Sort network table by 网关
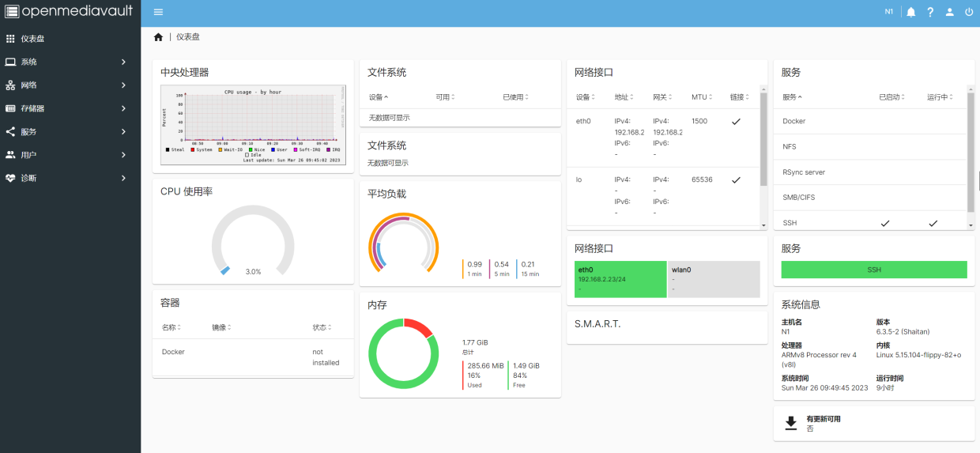The image size is (980, 453). 662,97
